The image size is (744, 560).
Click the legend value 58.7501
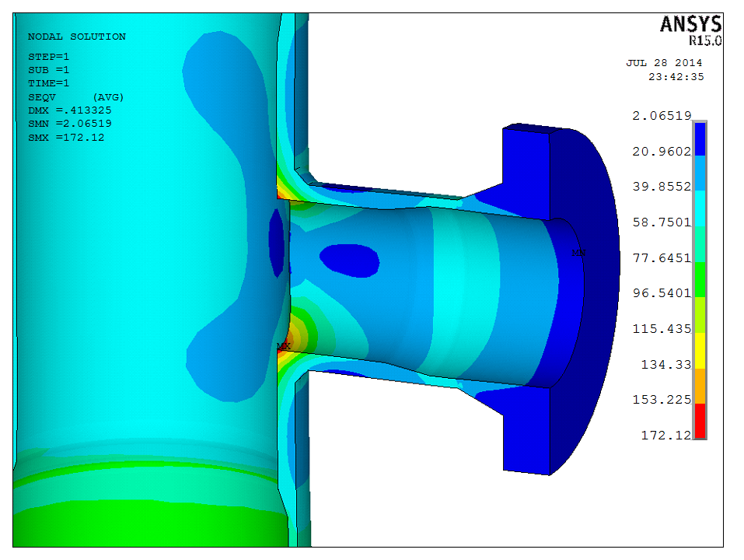[x=662, y=222]
